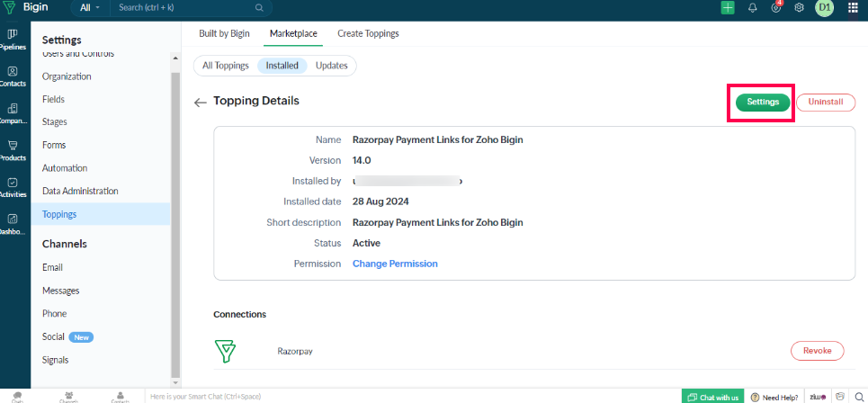Revoke the Razorpay connection
868x403 pixels.
click(x=817, y=351)
